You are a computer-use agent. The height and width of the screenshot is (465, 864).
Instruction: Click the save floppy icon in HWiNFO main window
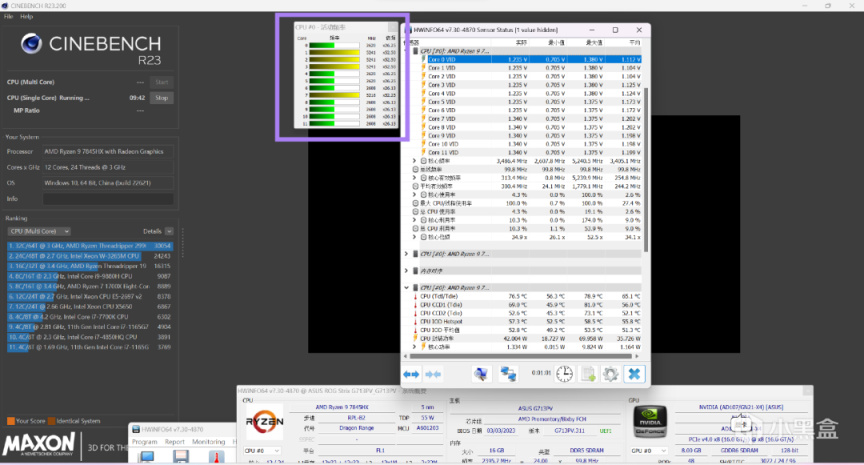(181, 457)
